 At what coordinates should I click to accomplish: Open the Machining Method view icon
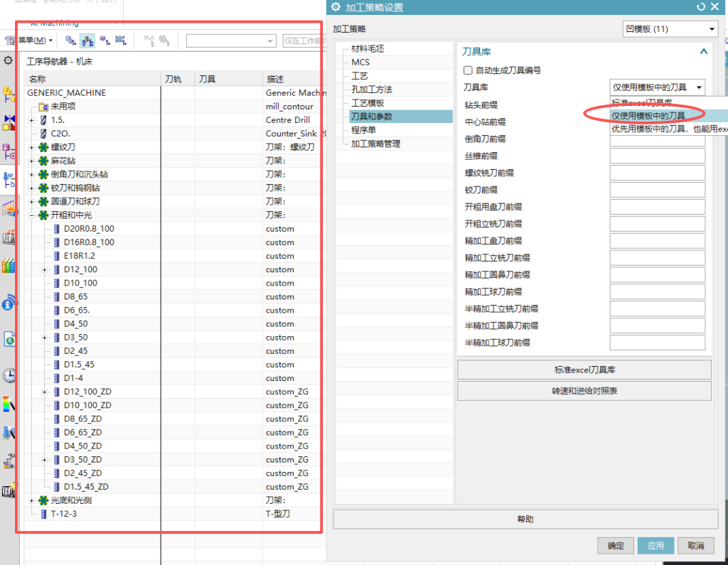(x=121, y=41)
